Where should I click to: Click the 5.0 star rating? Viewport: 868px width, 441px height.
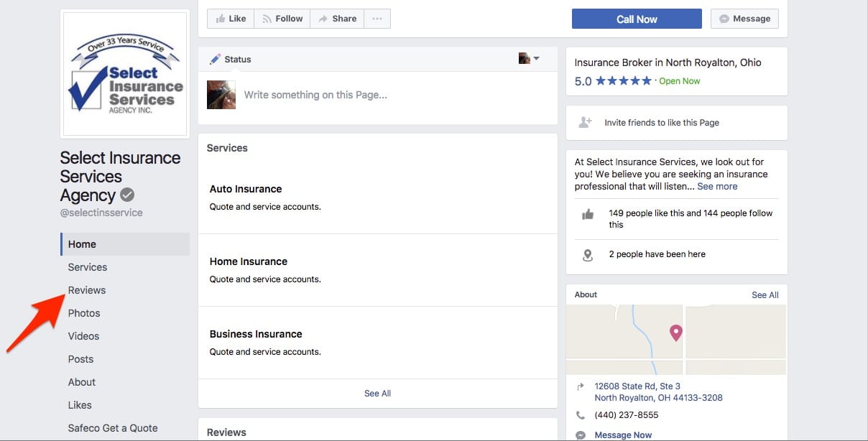613,81
